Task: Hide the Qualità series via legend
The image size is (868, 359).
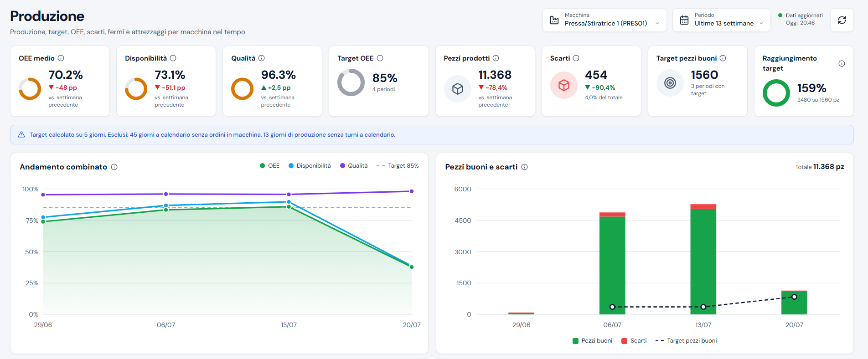Action: pyautogui.click(x=354, y=166)
